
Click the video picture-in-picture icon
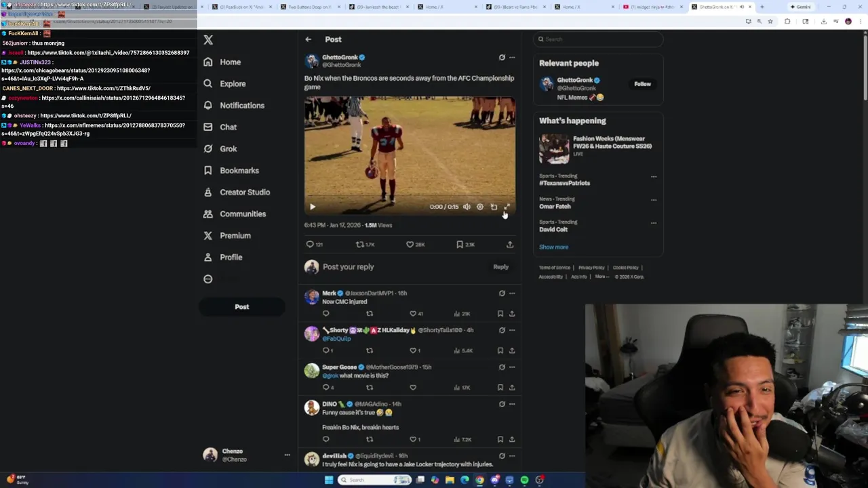[x=494, y=207]
